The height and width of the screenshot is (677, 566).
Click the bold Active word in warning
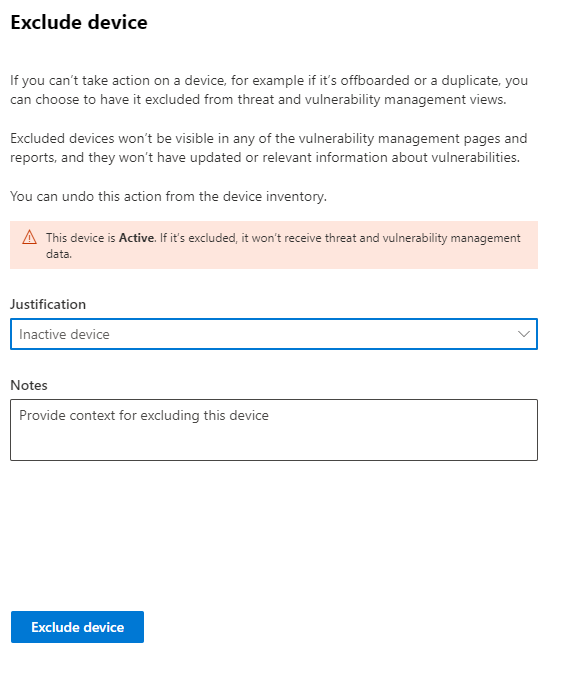coord(136,238)
